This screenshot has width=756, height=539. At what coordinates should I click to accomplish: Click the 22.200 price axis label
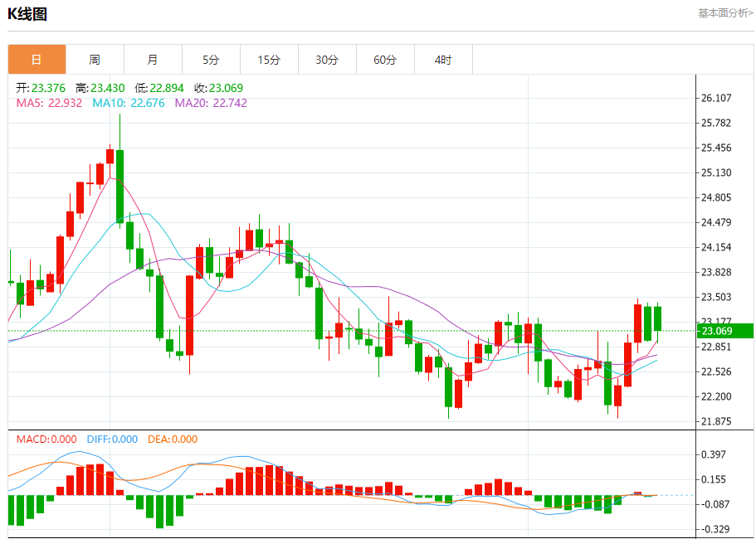coord(718,397)
